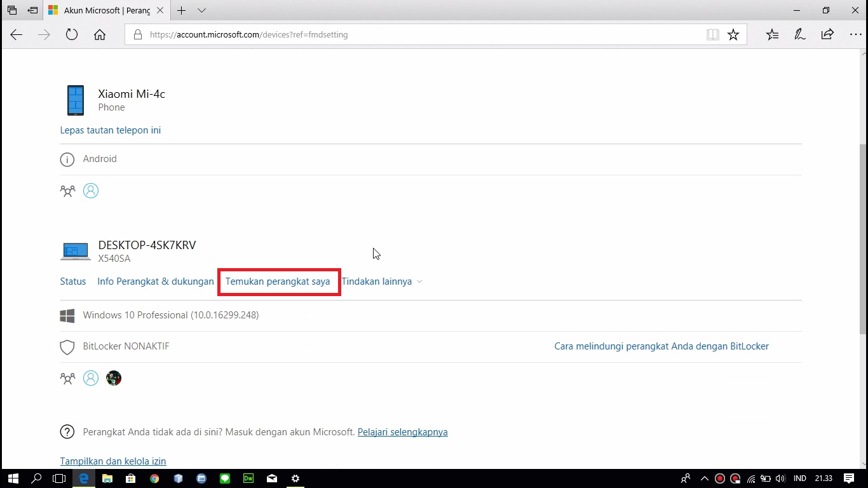Show hidden system tray icons
Screen dimensions: 868x488
coord(704,478)
